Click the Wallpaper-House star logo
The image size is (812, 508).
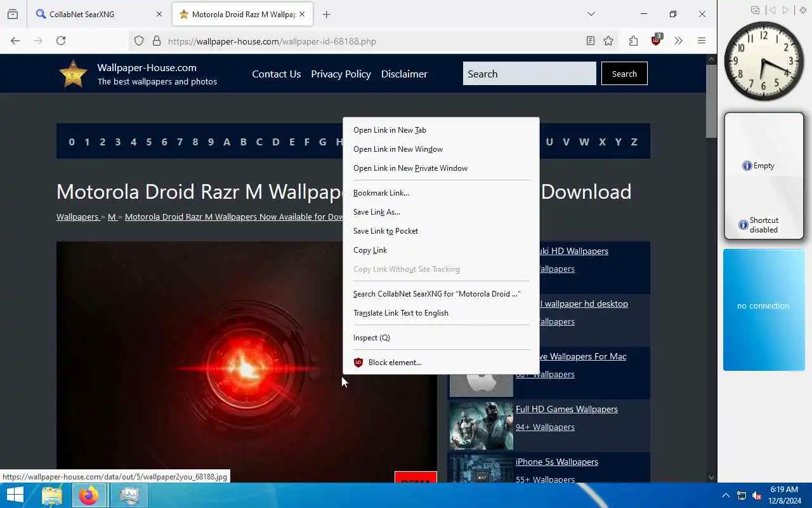coord(73,74)
